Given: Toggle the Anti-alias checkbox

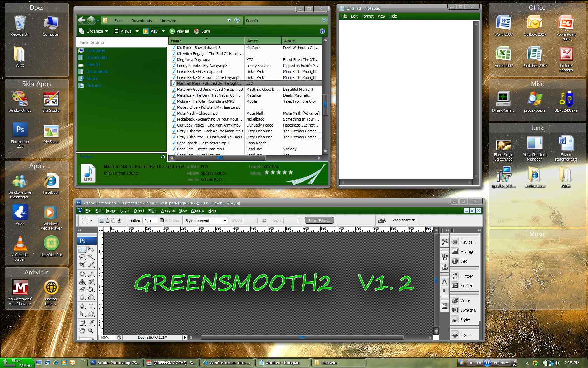Looking at the screenshot, I should coord(162,220).
